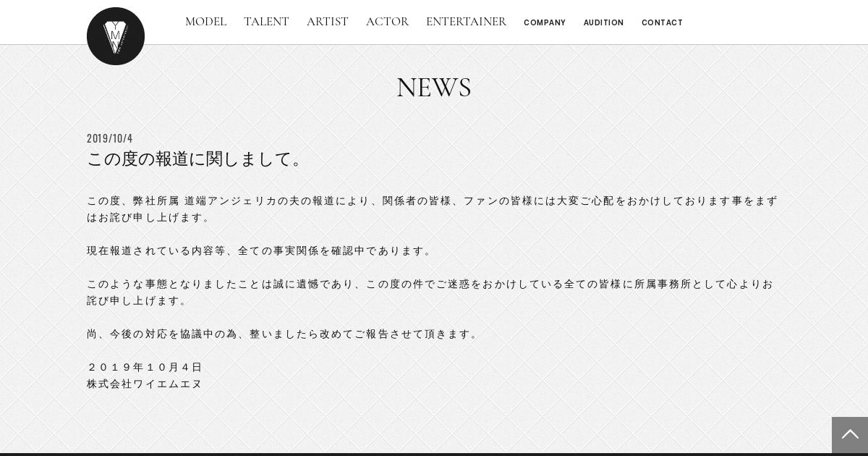
Task: Open the MODEL menu section
Action: tap(205, 22)
